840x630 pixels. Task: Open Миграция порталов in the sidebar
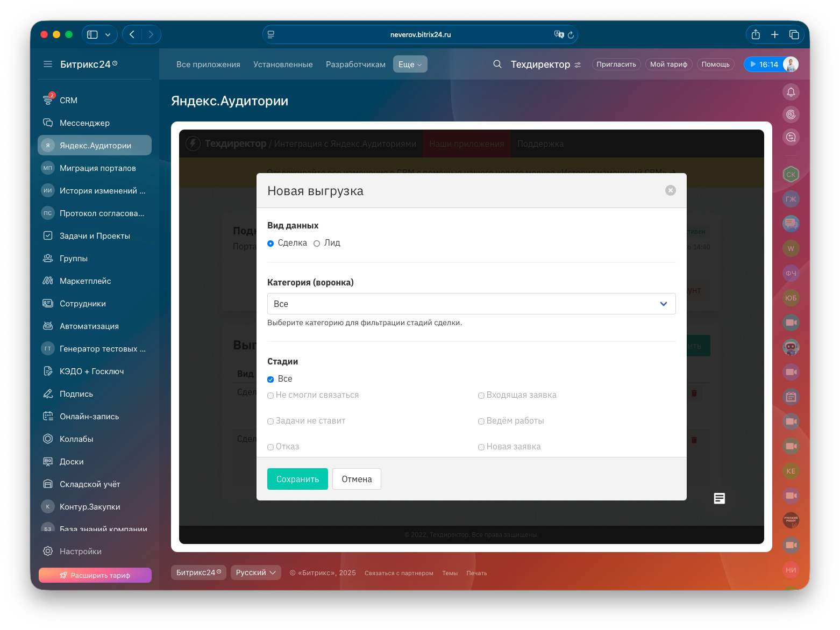(95, 168)
